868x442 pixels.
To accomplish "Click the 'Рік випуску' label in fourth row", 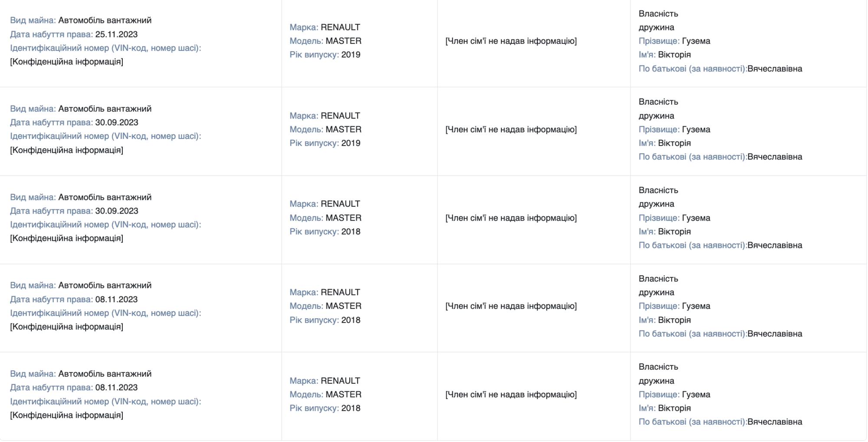I will [314, 320].
